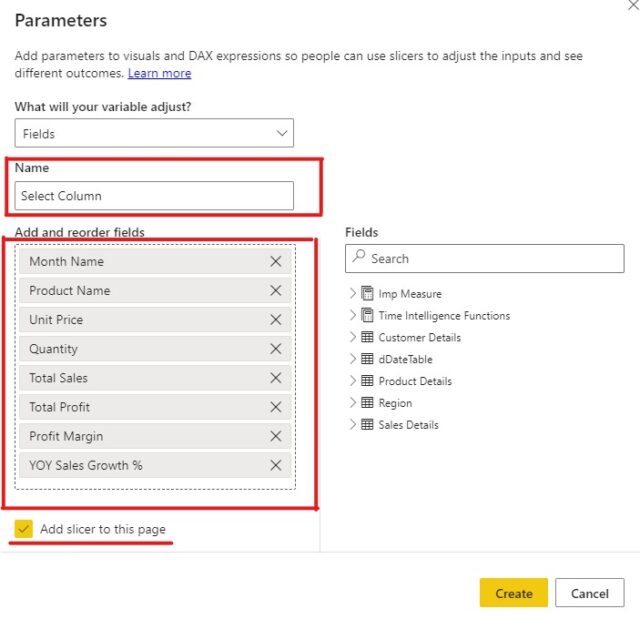Click the Time Intelligence Functions measure icon
Viewport: 640px width, 619px height.
click(x=367, y=315)
